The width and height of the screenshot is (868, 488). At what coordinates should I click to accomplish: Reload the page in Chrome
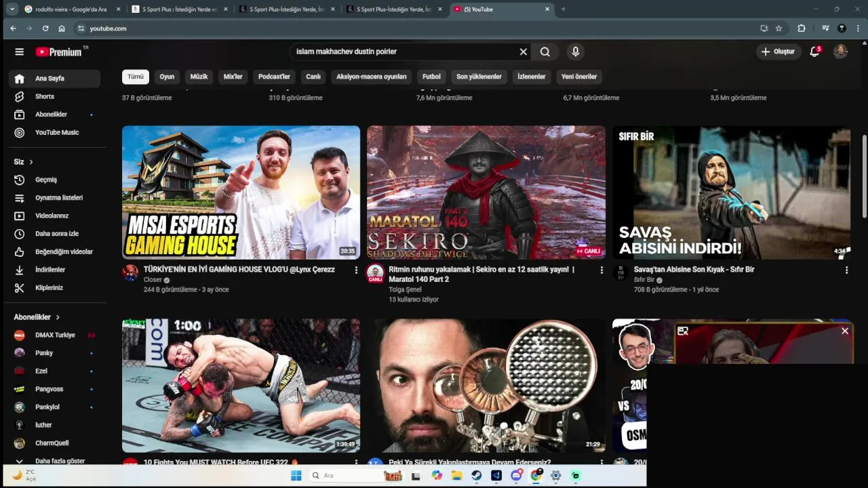pyautogui.click(x=45, y=28)
